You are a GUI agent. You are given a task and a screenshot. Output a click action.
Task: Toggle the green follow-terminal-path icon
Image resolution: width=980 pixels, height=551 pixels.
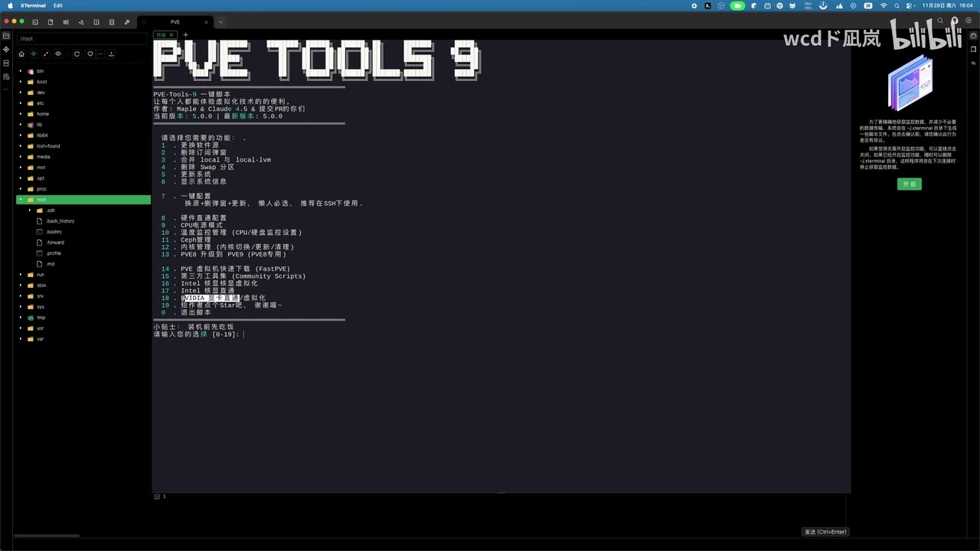(x=34, y=54)
